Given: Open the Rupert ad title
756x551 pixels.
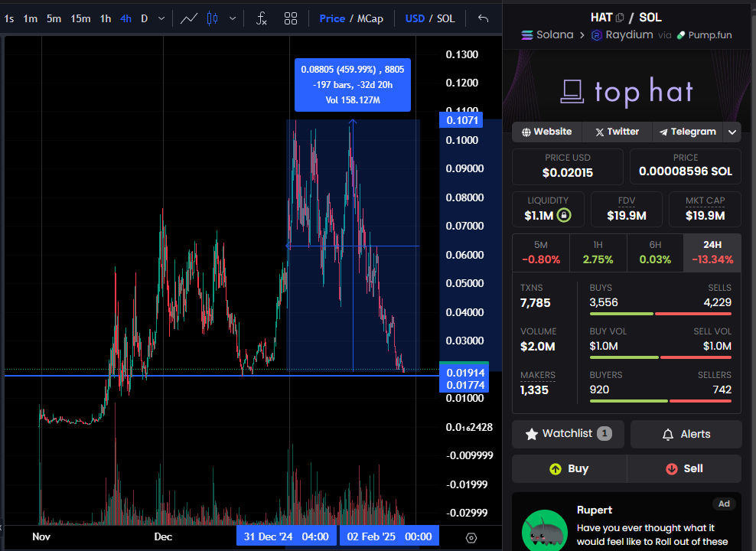Looking at the screenshot, I should [595, 510].
